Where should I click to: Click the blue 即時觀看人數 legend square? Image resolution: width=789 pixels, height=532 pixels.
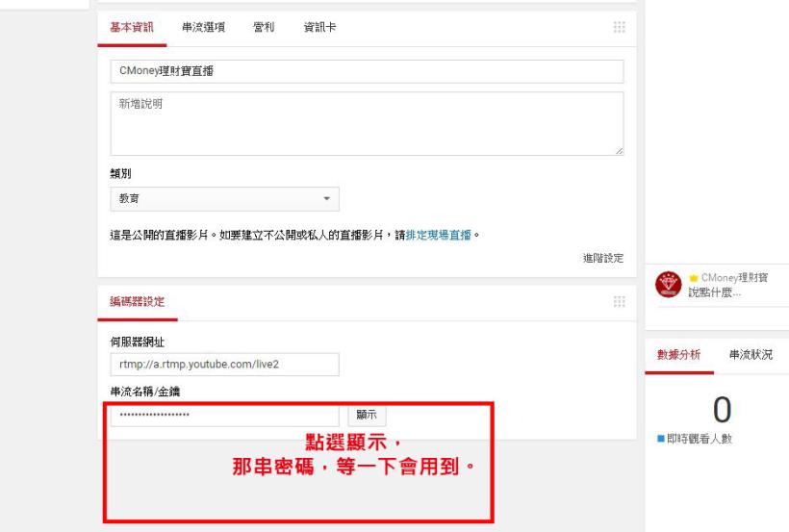[x=661, y=439]
